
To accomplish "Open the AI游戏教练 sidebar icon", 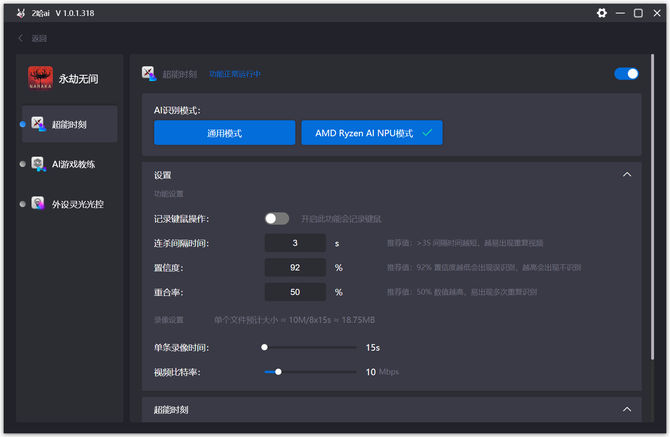I will click(x=38, y=164).
